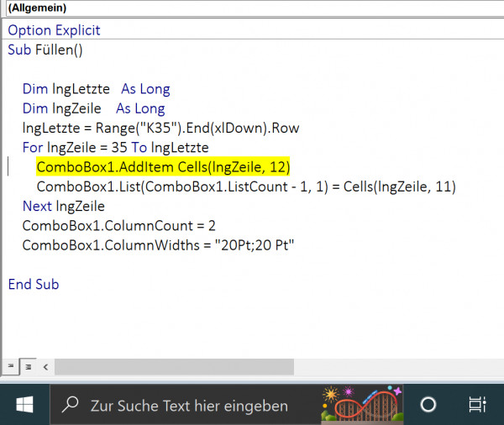Click the Range("K35").End(xlDown).Row line
This screenshot has width=504, height=425.
click(160, 128)
